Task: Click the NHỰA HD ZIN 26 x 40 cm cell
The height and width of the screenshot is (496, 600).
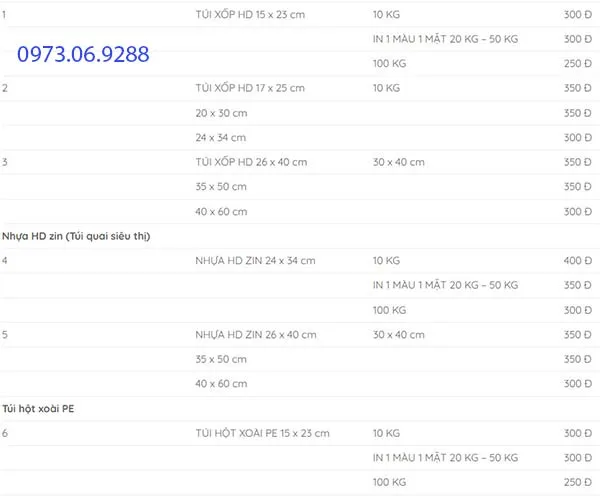Action: point(256,334)
